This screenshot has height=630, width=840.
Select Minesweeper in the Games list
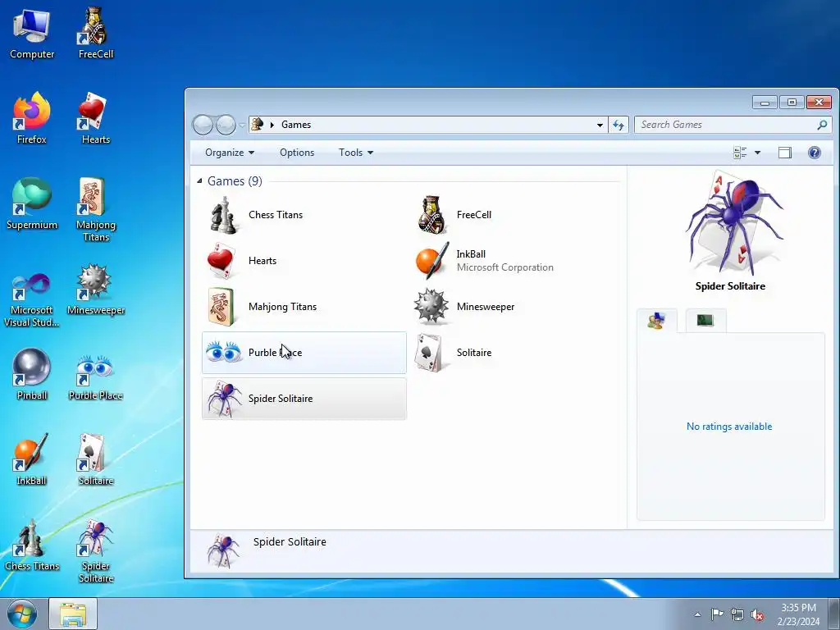point(512,307)
